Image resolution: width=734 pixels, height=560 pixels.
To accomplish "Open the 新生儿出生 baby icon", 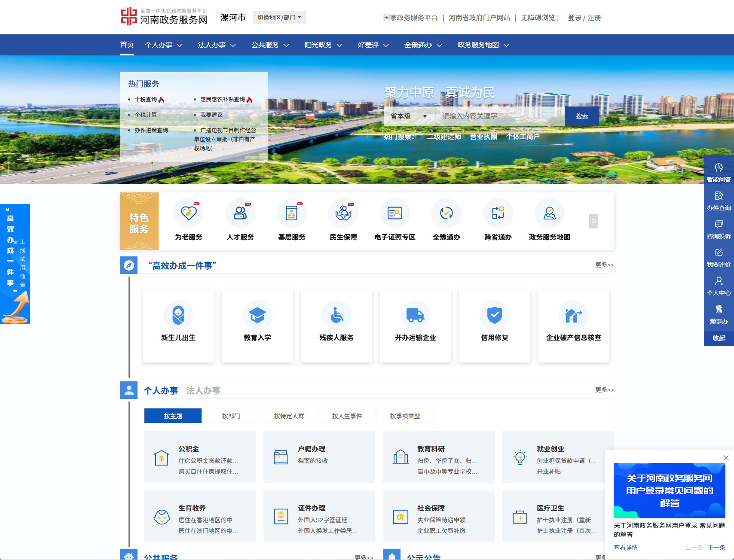I will pos(178,315).
